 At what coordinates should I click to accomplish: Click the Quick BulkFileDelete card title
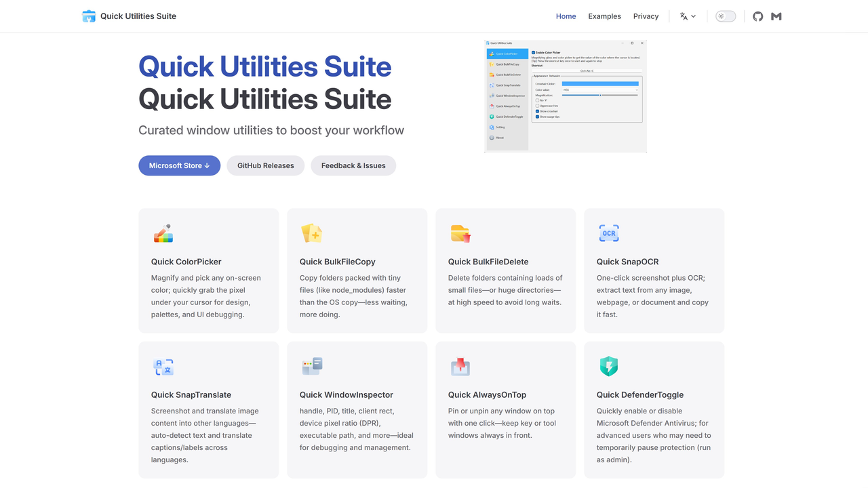pyautogui.click(x=488, y=262)
